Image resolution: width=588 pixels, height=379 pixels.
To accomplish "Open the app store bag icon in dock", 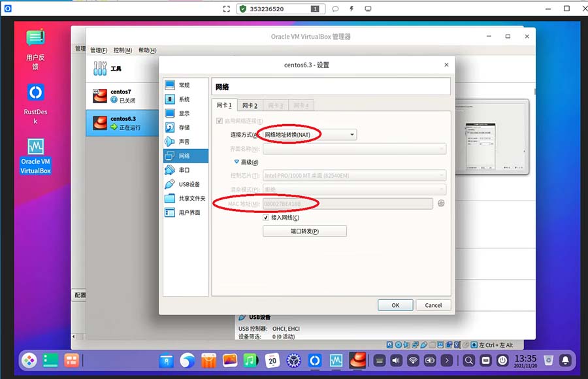I will tap(208, 361).
